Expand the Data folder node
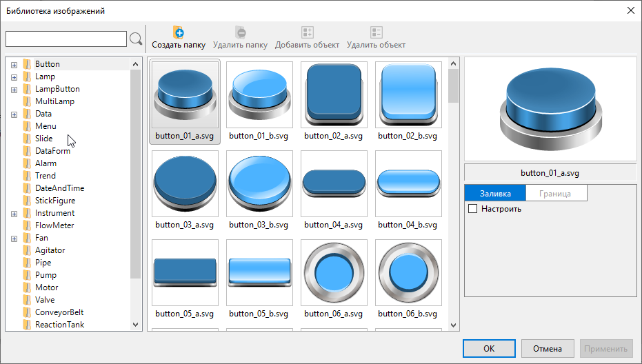The height and width of the screenshot is (364, 642). pyautogui.click(x=14, y=114)
